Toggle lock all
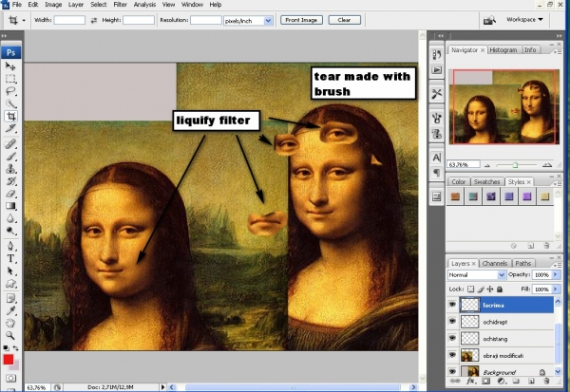Image resolution: width=570 pixels, height=392 pixels. 500,289
